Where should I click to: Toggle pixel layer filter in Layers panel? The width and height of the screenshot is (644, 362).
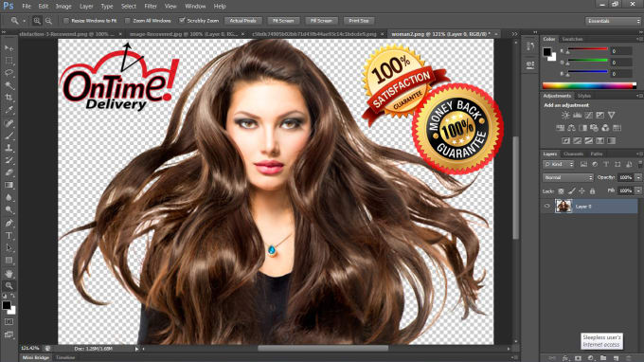[583, 164]
